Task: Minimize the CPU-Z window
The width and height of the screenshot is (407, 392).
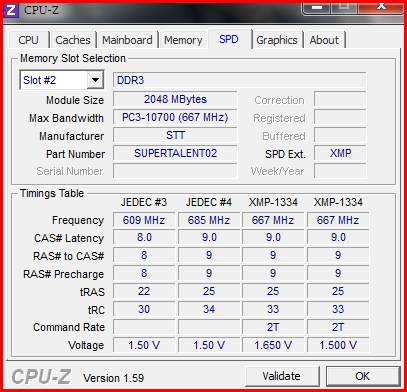Action: [317, 7]
